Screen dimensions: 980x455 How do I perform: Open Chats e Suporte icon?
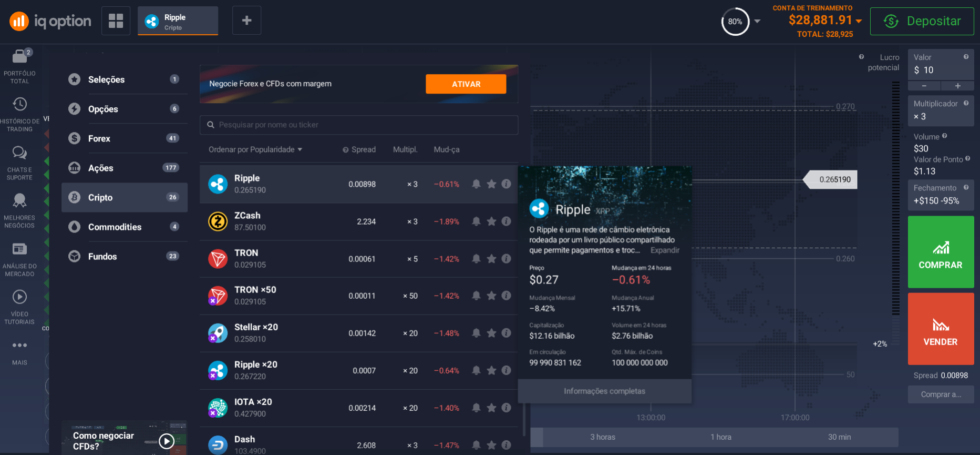tap(20, 153)
